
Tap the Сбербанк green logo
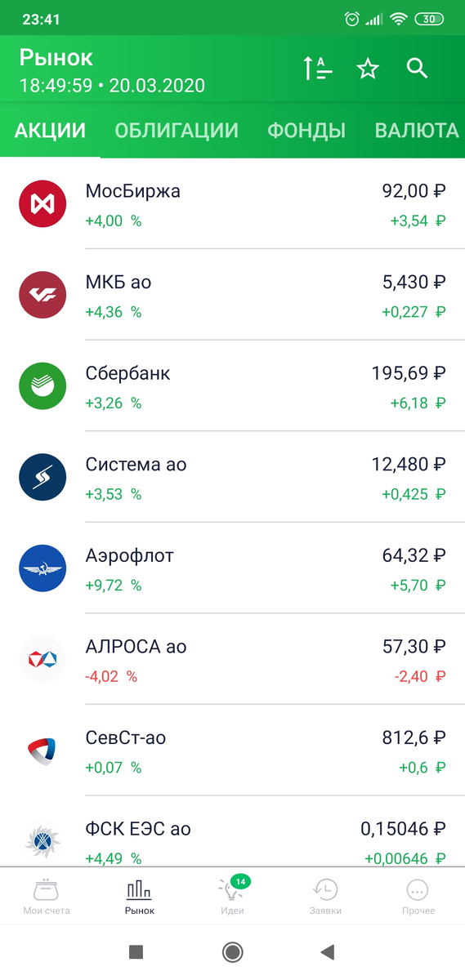[x=42, y=386]
